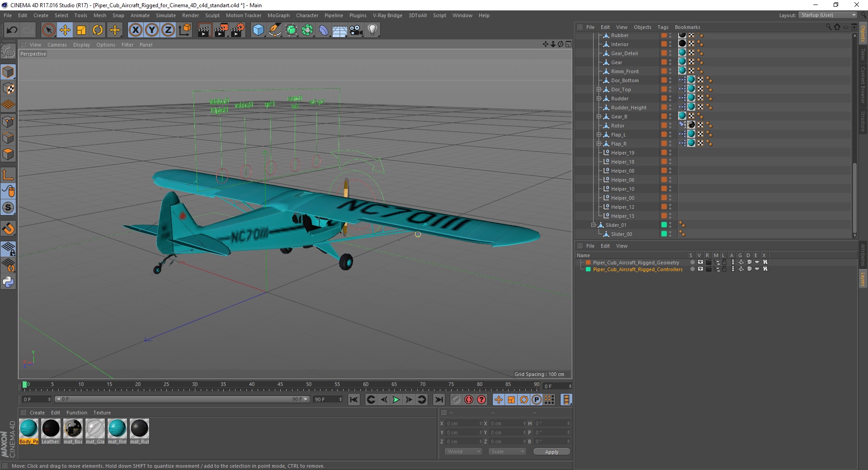
Task: Toggle X axis lock
Action: pos(135,30)
